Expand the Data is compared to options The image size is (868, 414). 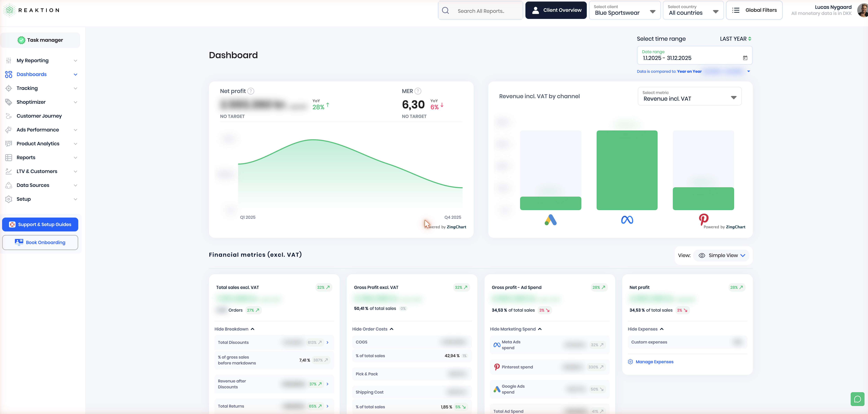pos(748,71)
